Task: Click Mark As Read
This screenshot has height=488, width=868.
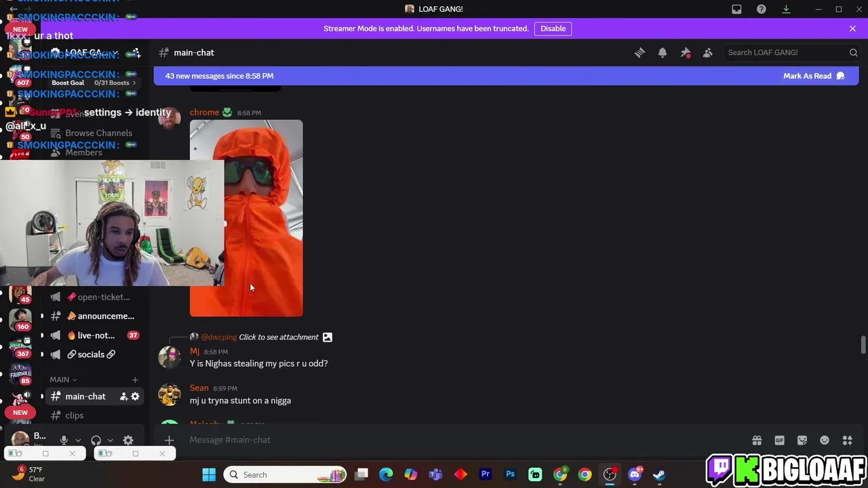Action: (814, 76)
